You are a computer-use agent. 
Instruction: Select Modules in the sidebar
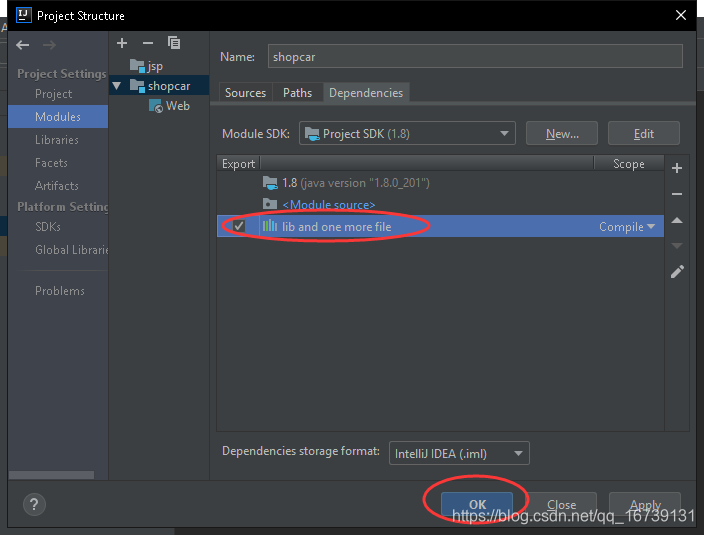pyautogui.click(x=58, y=117)
